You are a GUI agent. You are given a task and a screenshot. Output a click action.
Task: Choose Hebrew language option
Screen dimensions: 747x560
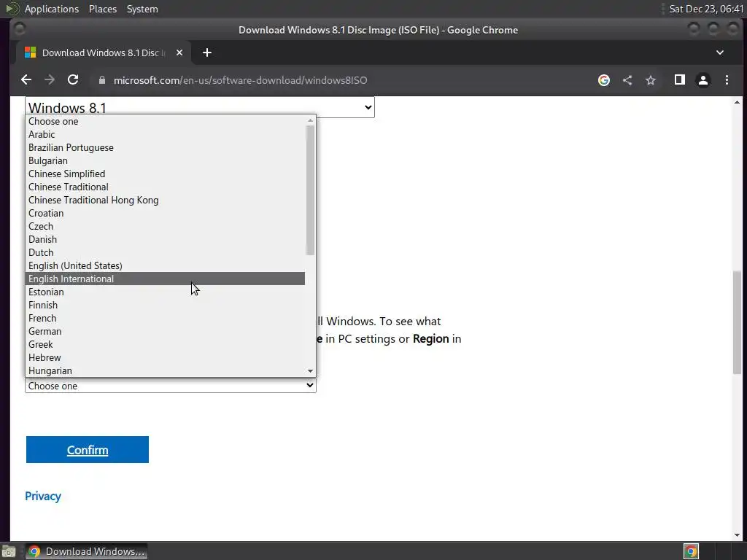tap(166, 357)
